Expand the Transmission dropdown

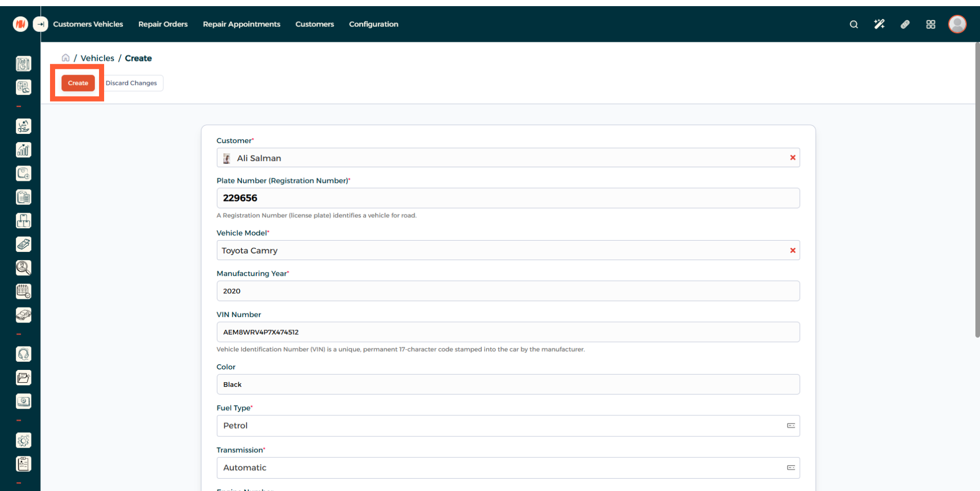[507, 467]
